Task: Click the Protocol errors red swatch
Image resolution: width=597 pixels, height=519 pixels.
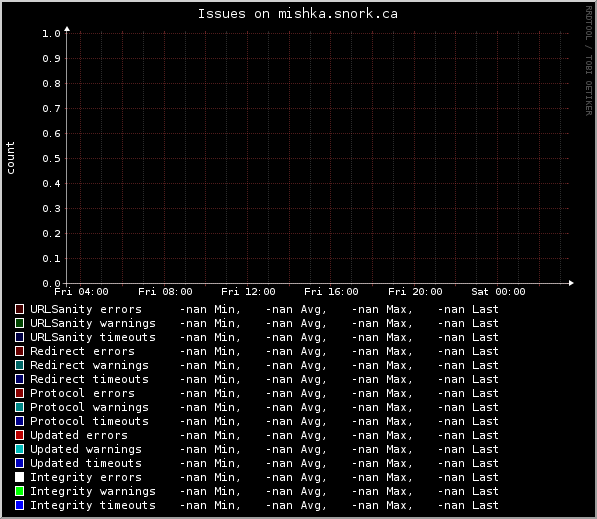Action: coord(19,393)
